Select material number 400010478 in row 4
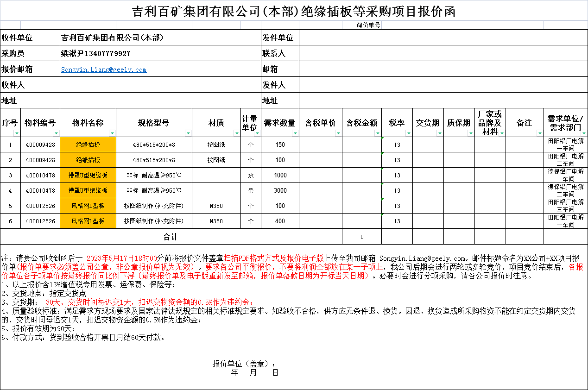The width and height of the screenshot is (588, 390). [40, 190]
